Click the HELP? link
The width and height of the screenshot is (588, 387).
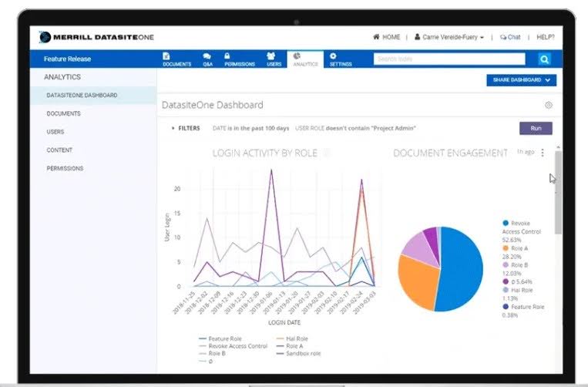tap(546, 37)
